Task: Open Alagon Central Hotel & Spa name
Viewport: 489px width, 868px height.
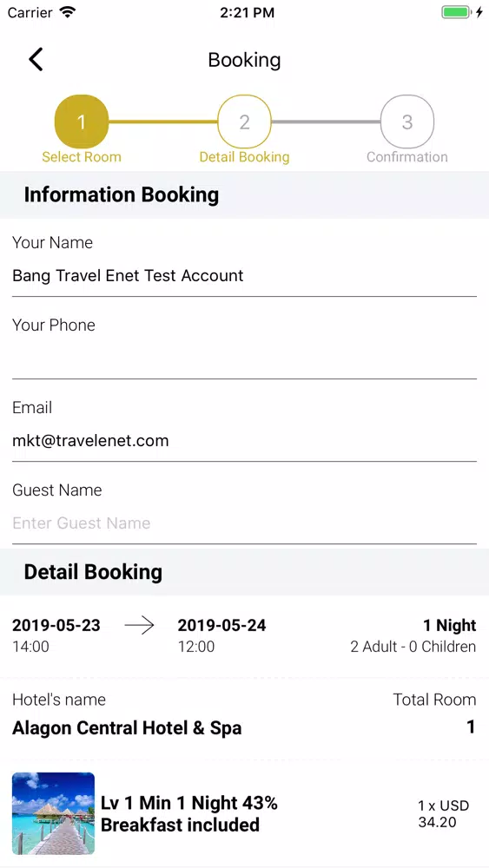Action: (127, 728)
